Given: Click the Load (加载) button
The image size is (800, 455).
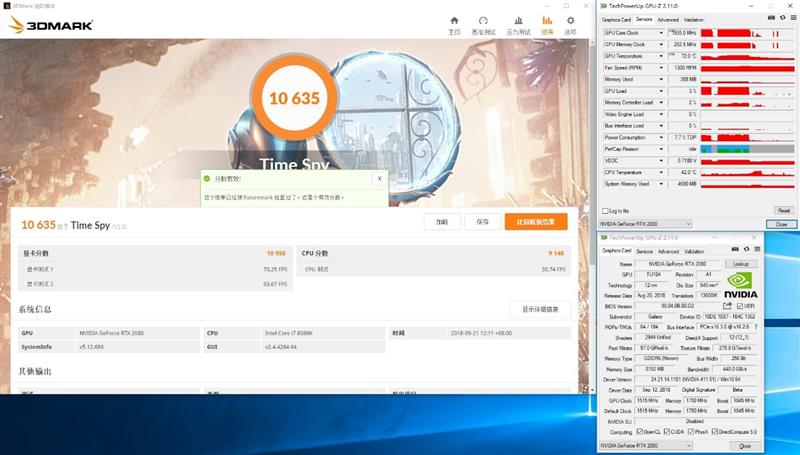Looking at the screenshot, I should pyautogui.click(x=442, y=222).
